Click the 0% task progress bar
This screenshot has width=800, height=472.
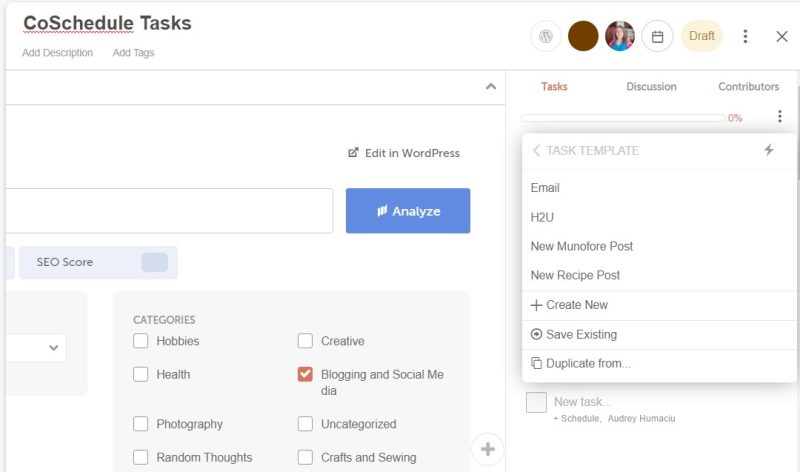coord(623,118)
